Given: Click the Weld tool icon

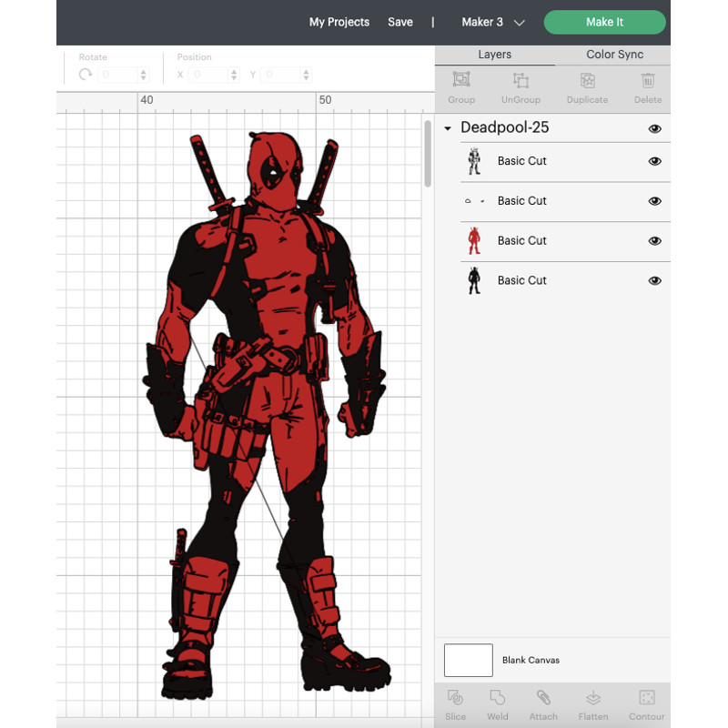Looking at the screenshot, I should (x=498, y=698).
